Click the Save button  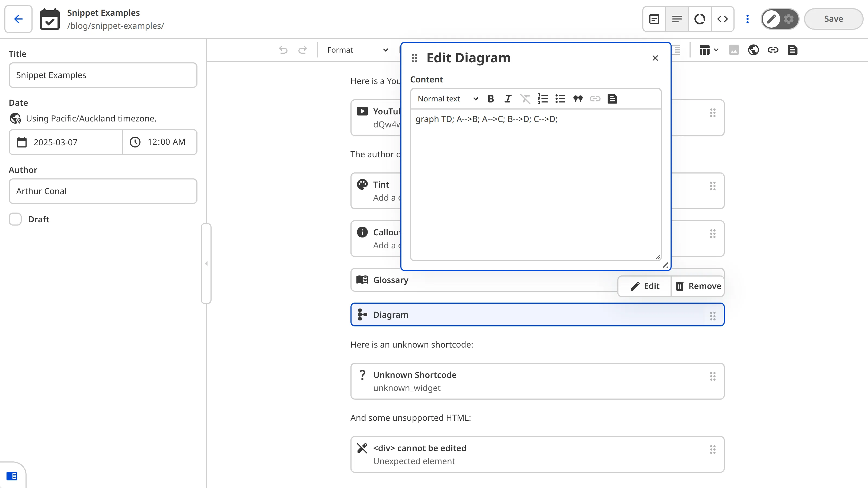click(x=833, y=19)
